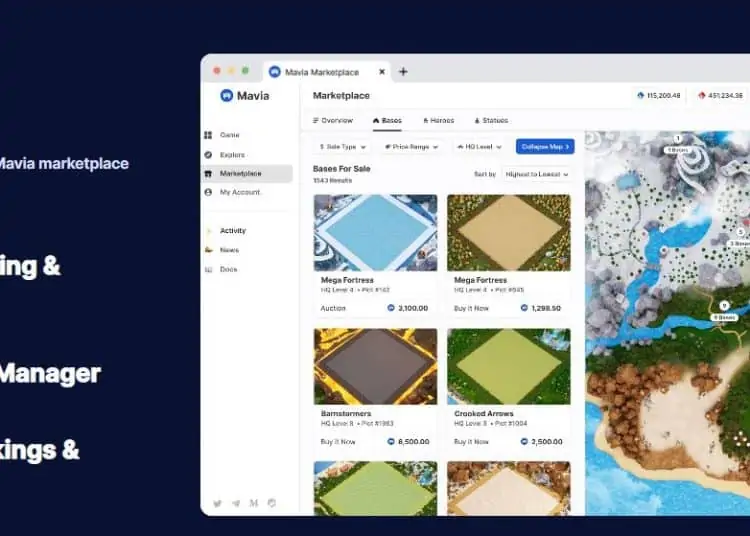Click the Telegram icon in the sidebar footer
The width and height of the screenshot is (750, 536).
coord(236,503)
